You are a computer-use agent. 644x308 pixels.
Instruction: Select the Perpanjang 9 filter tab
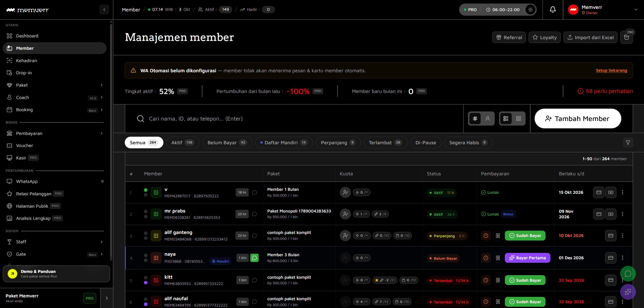click(x=338, y=143)
